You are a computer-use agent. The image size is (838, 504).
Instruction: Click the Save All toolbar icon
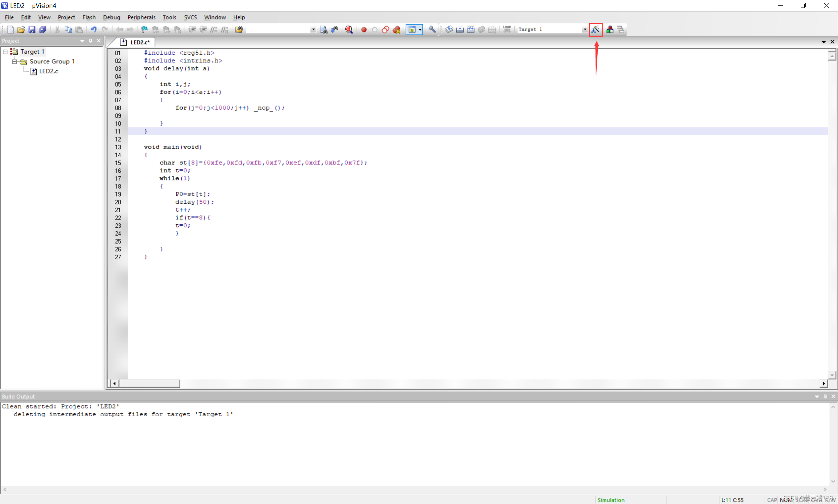43,29
